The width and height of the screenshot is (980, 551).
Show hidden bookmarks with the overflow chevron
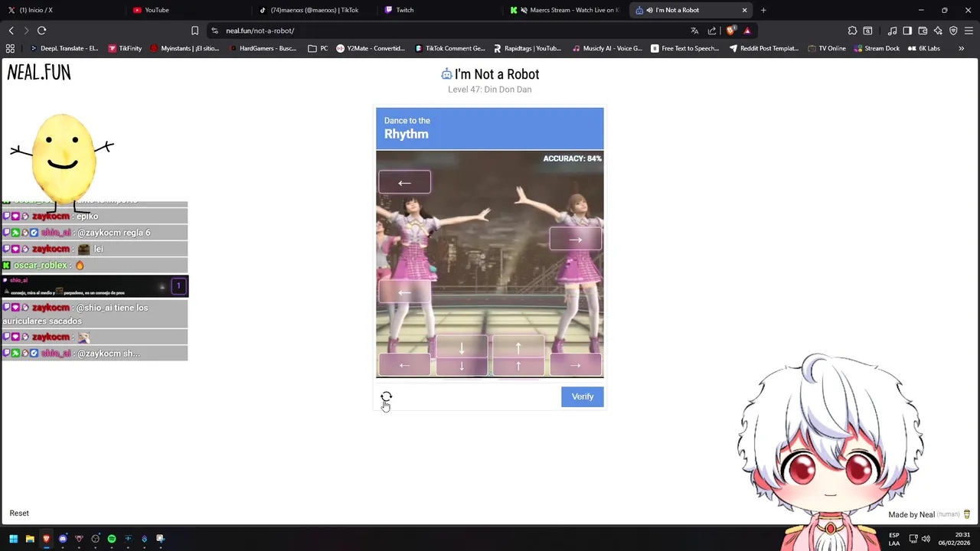(961, 48)
